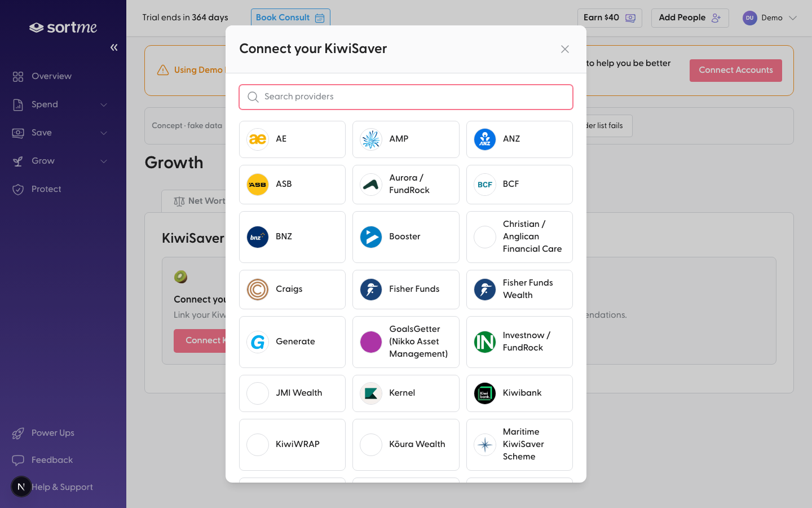The height and width of the screenshot is (508, 812).
Task: Close the Connect your KiwiSaver dialog
Action: pos(565,49)
